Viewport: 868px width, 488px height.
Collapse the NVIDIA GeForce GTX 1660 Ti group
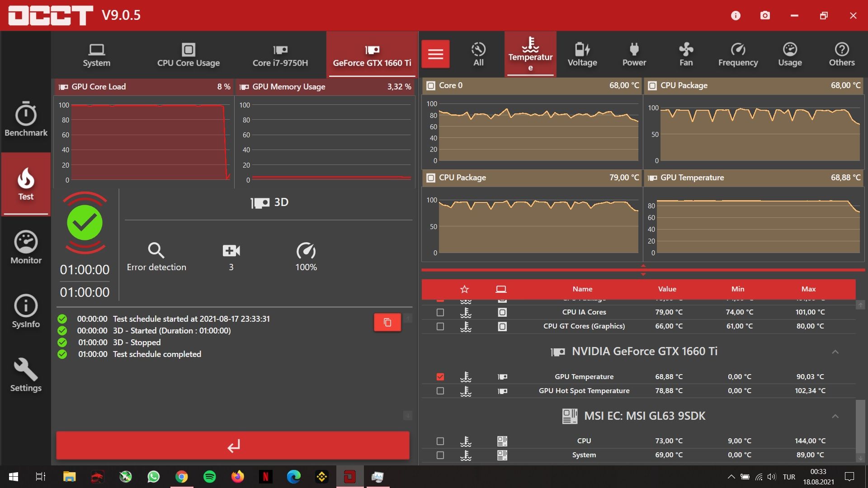(835, 352)
